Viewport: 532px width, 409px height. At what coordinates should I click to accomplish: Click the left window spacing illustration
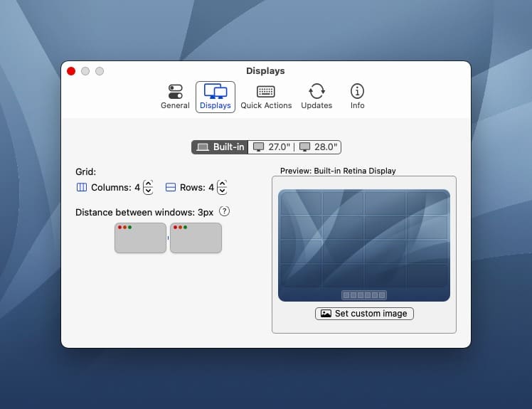[x=140, y=238]
